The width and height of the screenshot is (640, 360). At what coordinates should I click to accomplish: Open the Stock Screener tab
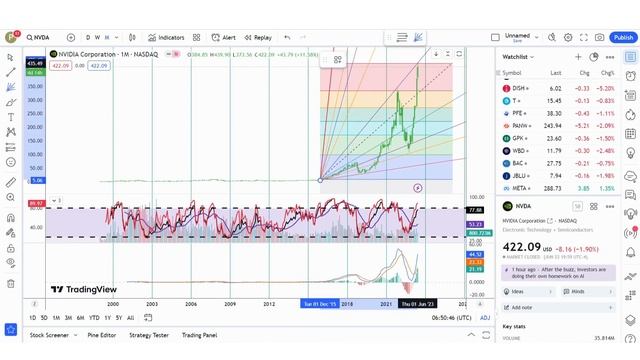(x=49, y=335)
